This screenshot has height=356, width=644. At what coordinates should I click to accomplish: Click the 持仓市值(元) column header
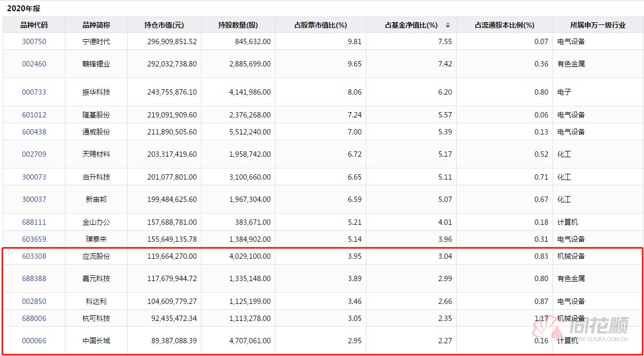164,25
